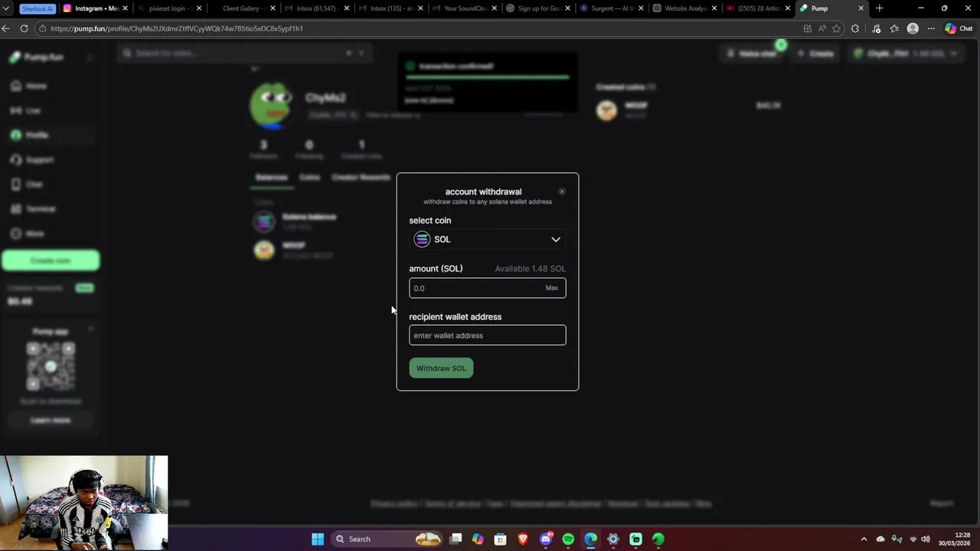Click the Pepe frog profile avatar
The image size is (980, 551).
(270, 104)
